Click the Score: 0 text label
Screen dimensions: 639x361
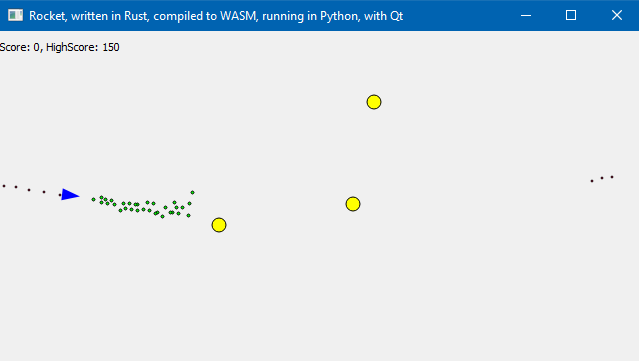point(20,47)
